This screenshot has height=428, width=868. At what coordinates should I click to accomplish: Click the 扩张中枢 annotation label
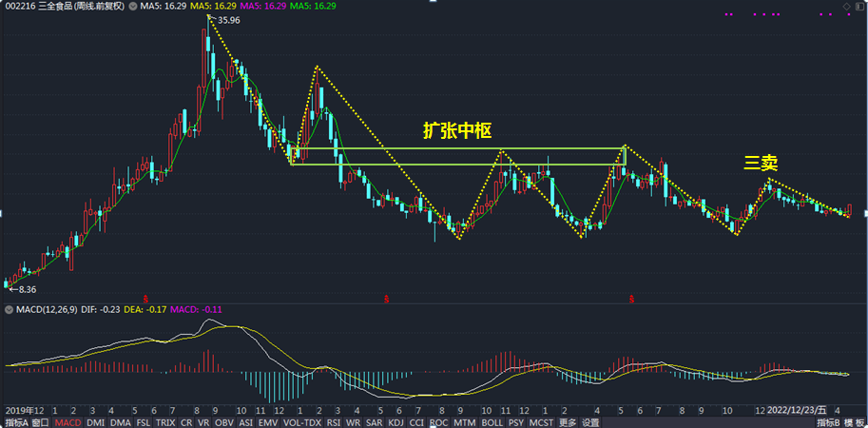457,129
